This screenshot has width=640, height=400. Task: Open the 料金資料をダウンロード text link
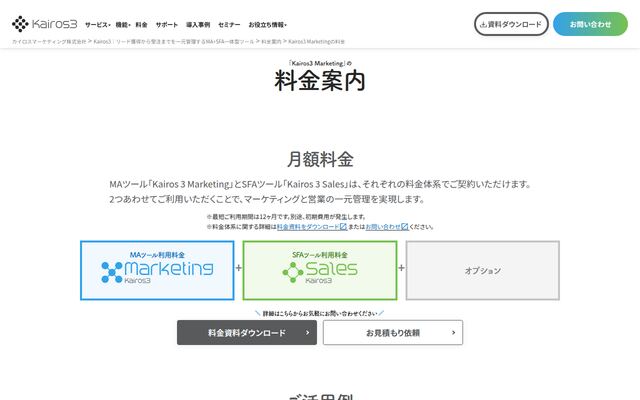coord(308,227)
